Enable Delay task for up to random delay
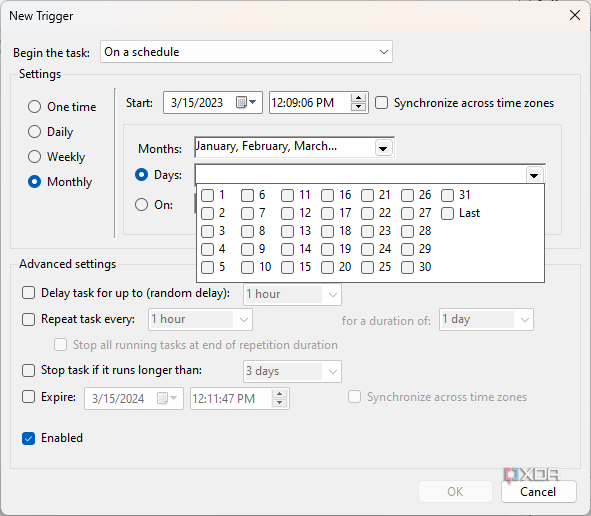Screen dimensions: 591x516 coord(28,293)
